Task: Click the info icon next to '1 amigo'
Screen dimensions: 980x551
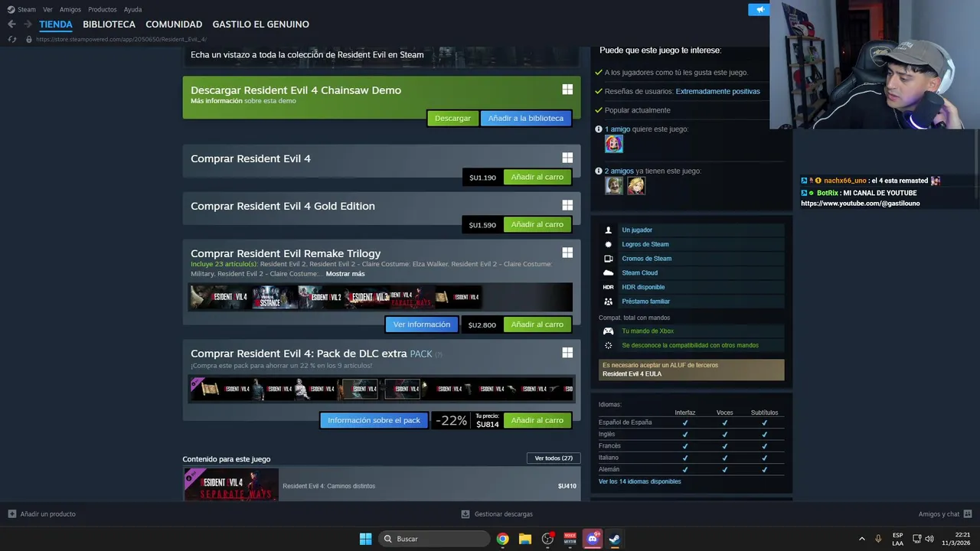Action: [599, 129]
